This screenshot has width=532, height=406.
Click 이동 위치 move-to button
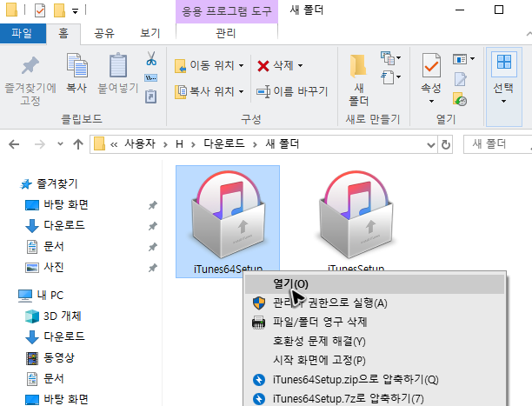point(209,65)
